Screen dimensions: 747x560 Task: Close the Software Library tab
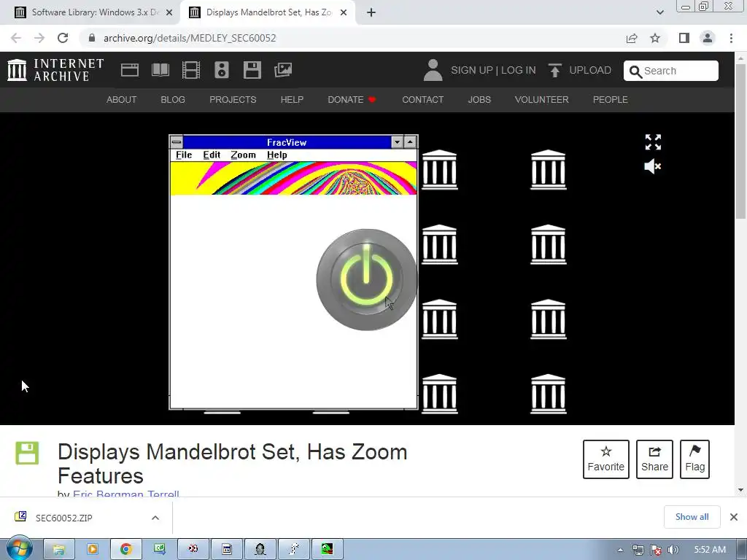(x=169, y=12)
